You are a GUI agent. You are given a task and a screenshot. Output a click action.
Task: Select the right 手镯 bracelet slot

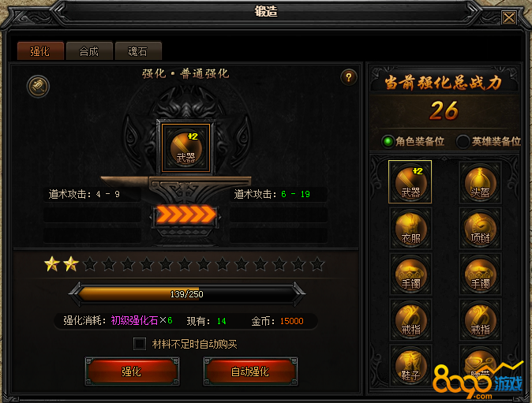point(480,274)
